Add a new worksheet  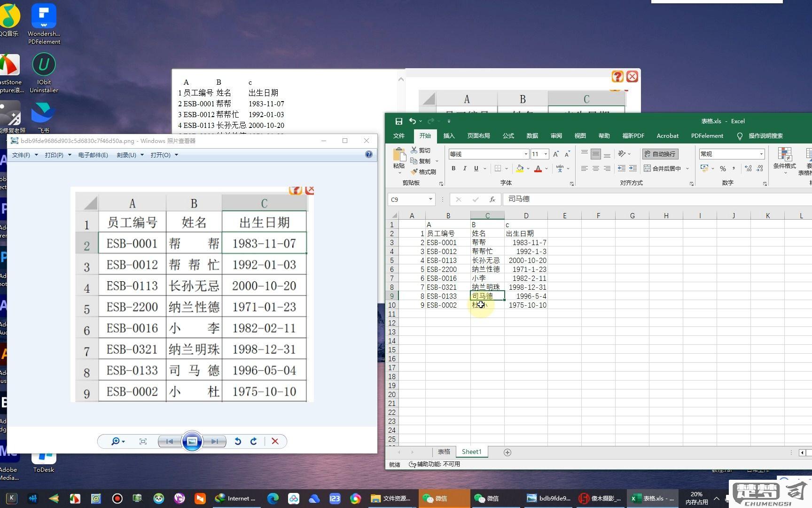pos(507,452)
